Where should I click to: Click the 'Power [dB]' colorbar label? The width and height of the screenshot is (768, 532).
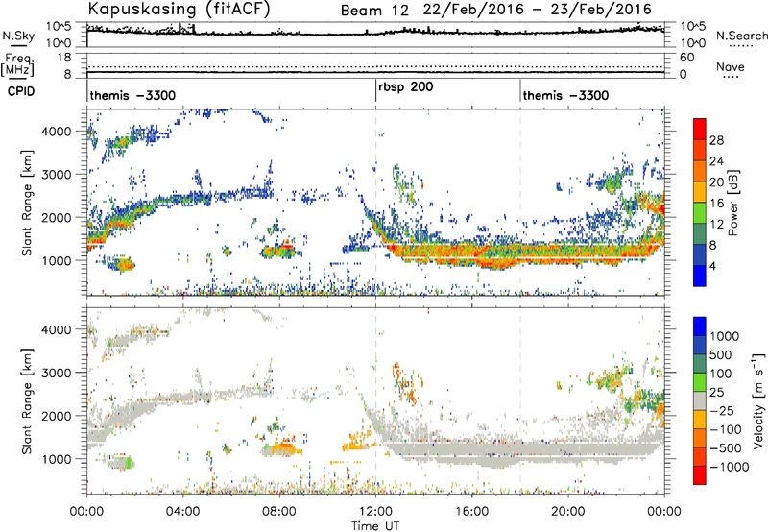pyautogui.click(x=732, y=203)
